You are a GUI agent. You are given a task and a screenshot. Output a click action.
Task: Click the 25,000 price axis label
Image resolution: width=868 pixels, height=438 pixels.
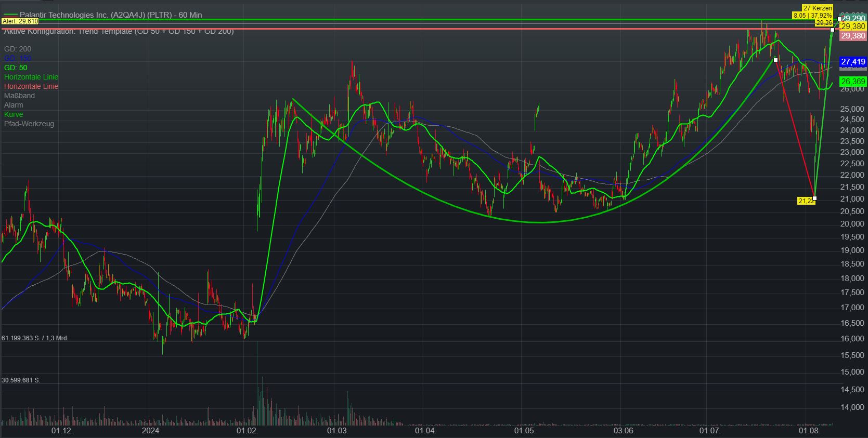pyautogui.click(x=853, y=109)
